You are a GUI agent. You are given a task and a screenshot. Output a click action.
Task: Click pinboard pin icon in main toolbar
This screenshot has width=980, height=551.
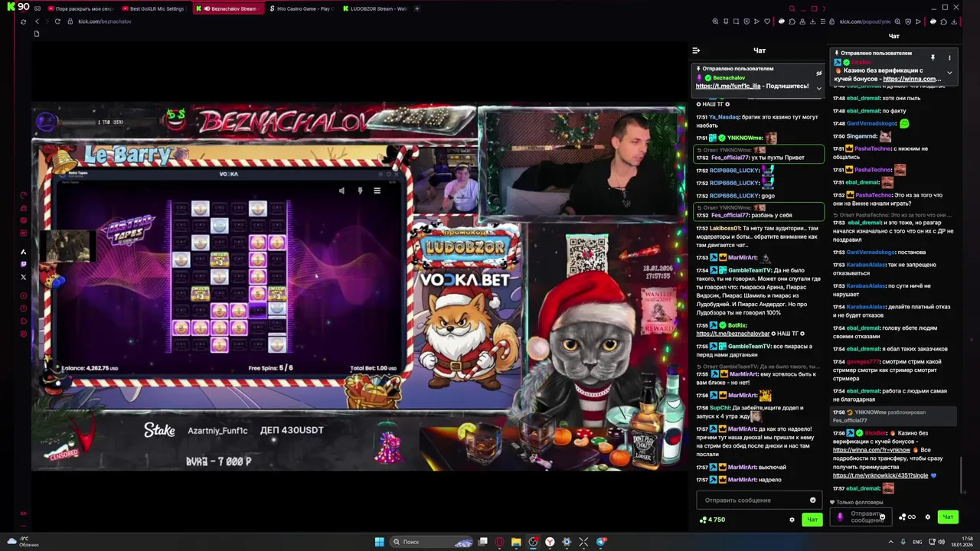coord(726,21)
